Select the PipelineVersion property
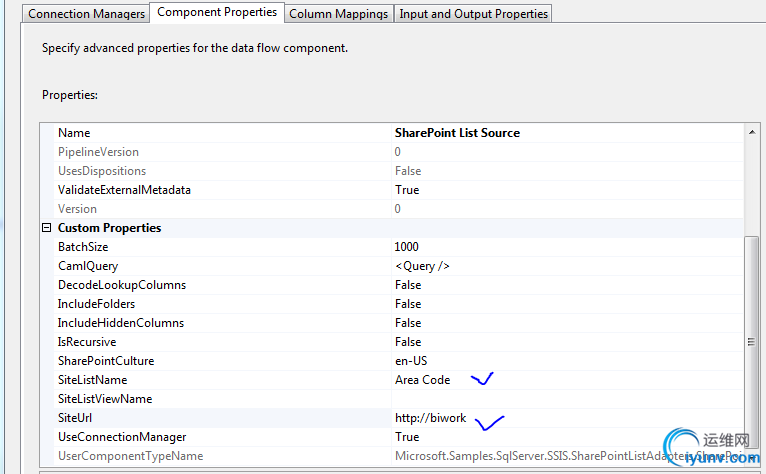This screenshot has height=474, width=766. [98, 152]
